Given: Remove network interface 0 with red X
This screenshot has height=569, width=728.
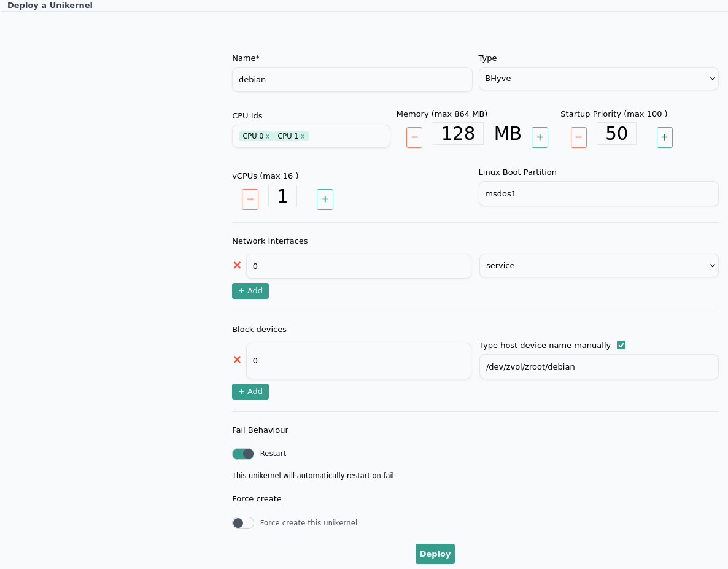Looking at the screenshot, I should click(237, 265).
